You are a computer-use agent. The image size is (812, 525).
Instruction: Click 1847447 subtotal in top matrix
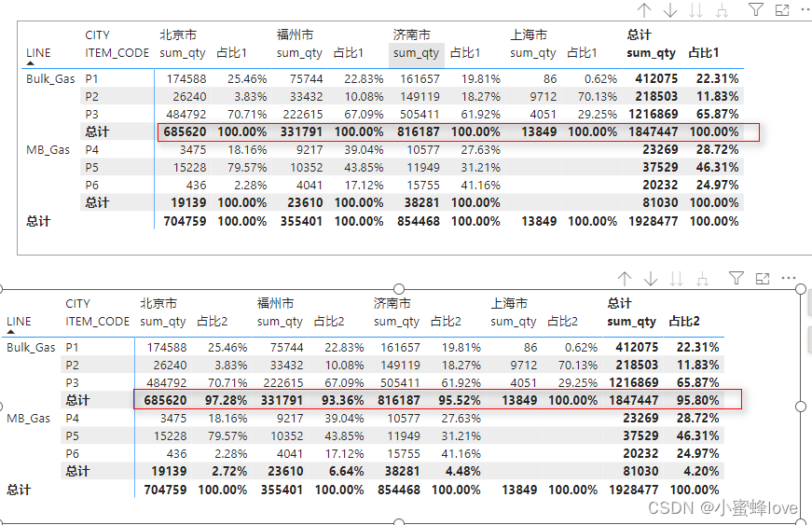(653, 131)
